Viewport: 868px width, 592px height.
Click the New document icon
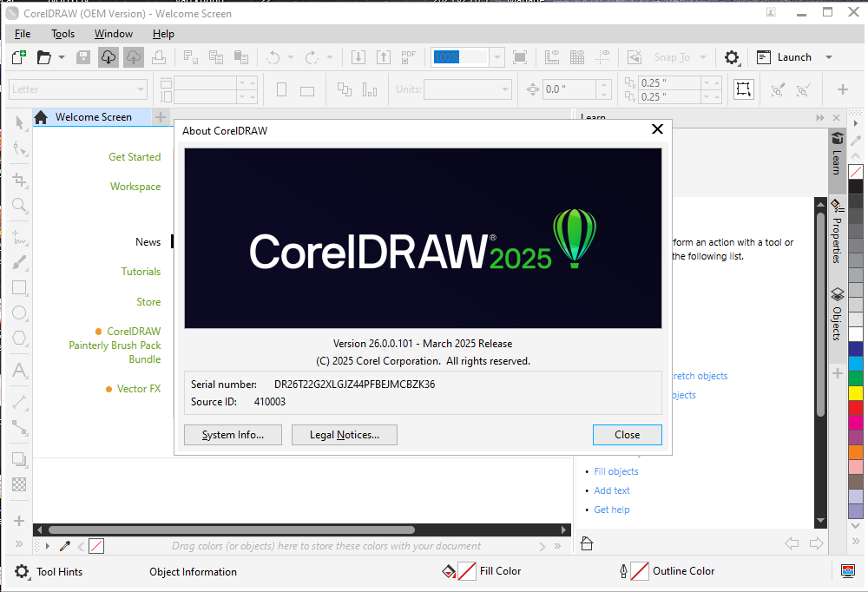click(19, 57)
